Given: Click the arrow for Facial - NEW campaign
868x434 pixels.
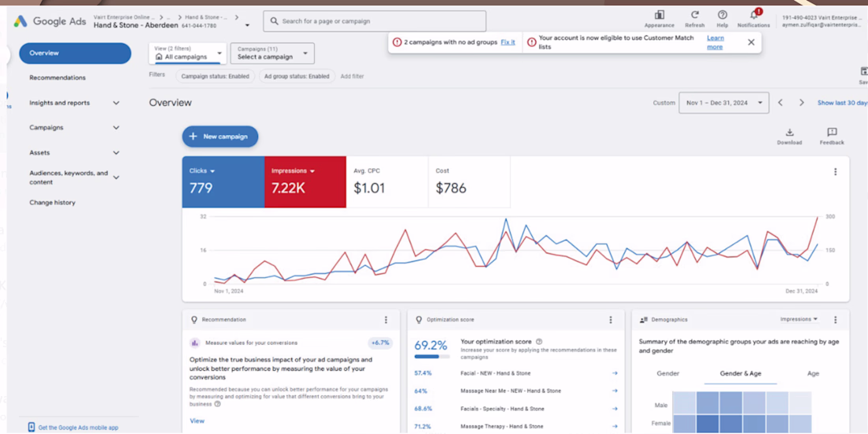Looking at the screenshot, I should point(615,373).
